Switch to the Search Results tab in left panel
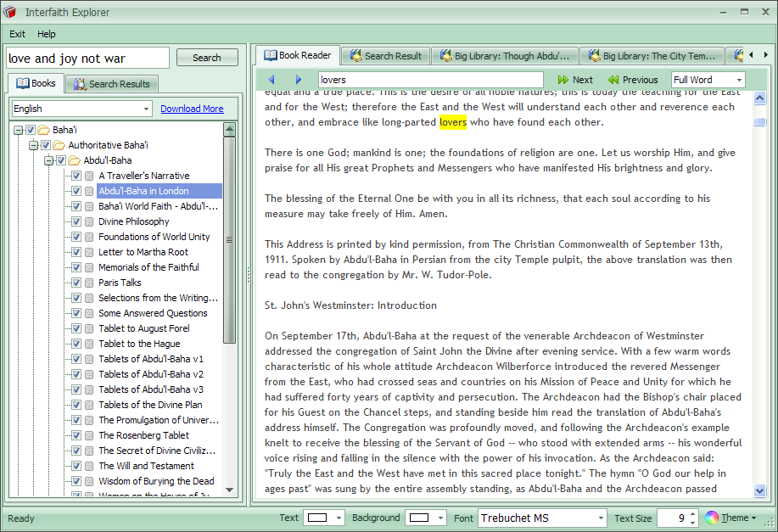778x532 pixels. click(112, 84)
